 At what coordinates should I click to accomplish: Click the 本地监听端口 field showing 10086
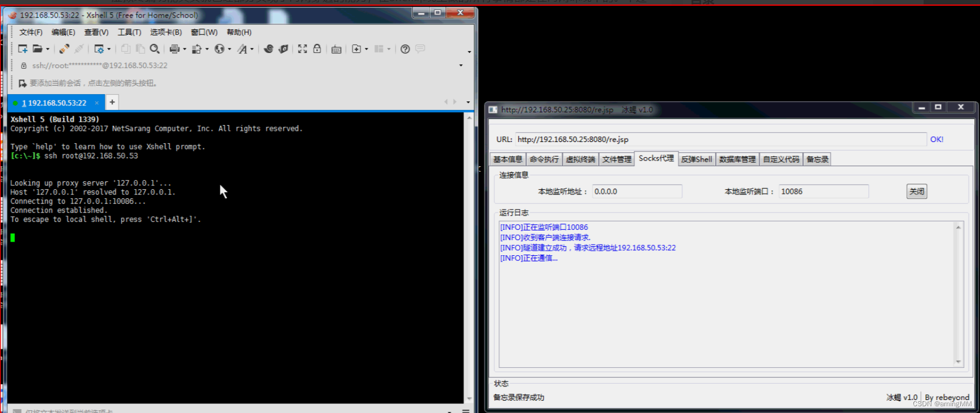[824, 192]
